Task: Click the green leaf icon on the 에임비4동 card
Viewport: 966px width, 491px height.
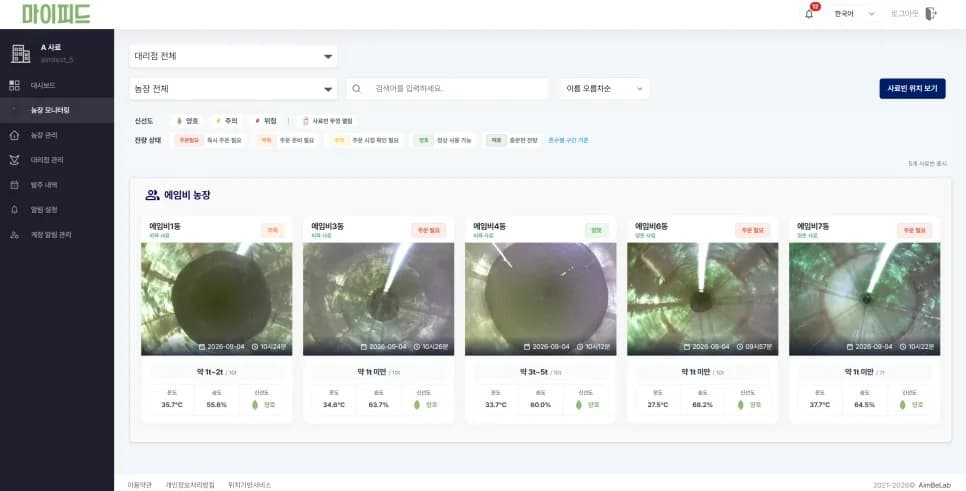Action: [x=578, y=405]
